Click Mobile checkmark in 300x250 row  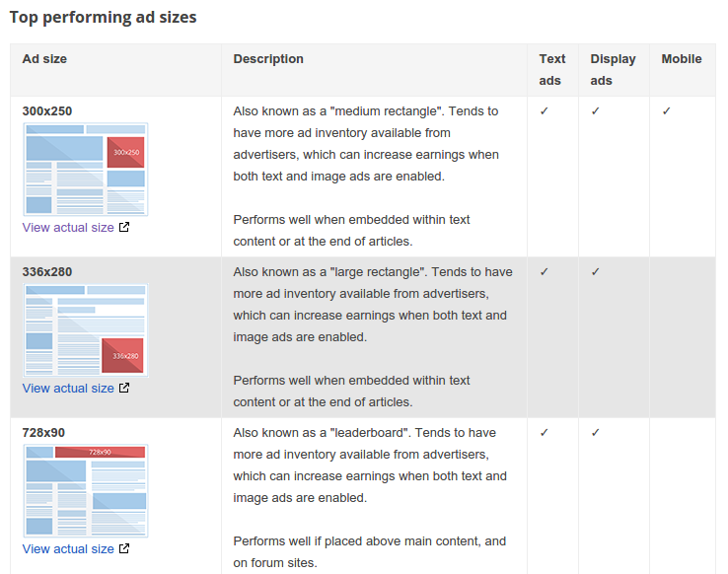(x=667, y=111)
